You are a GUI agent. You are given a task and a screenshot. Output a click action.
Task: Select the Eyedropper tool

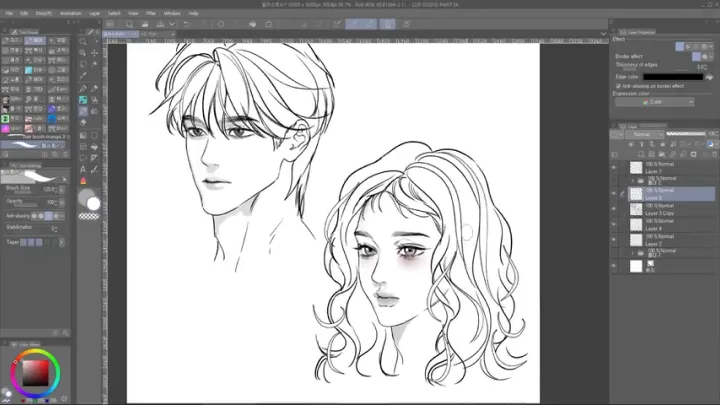click(83, 76)
